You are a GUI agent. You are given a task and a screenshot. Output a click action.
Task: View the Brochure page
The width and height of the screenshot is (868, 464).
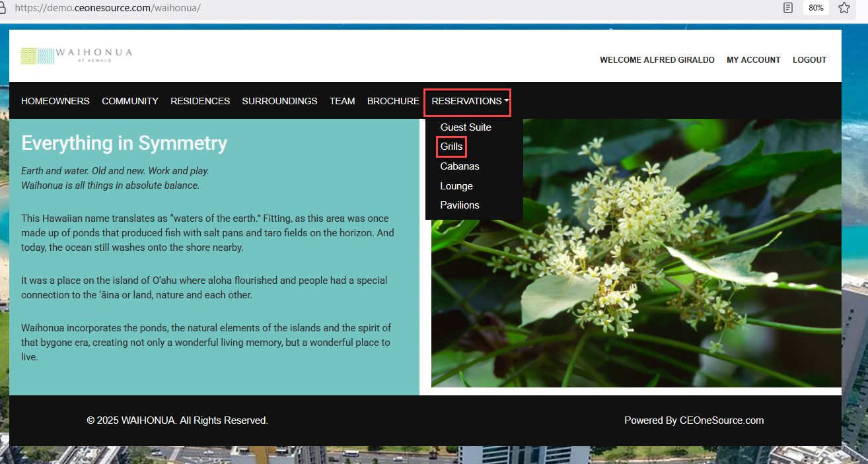click(x=393, y=101)
